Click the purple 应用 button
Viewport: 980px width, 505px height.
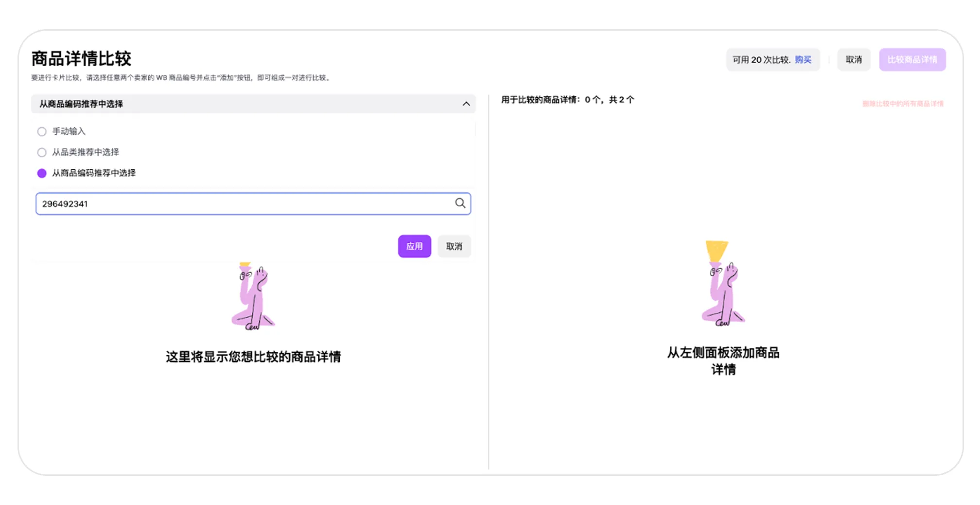point(414,246)
